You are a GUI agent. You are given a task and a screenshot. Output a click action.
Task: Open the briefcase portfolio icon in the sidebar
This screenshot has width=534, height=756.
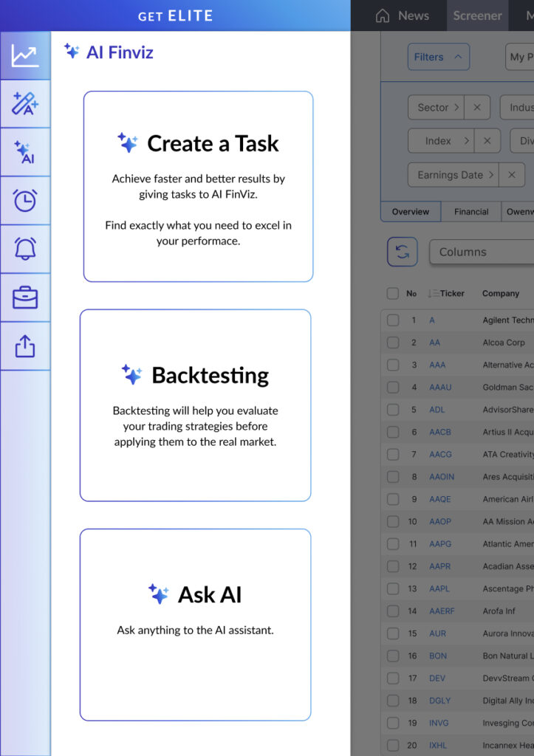click(x=25, y=298)
